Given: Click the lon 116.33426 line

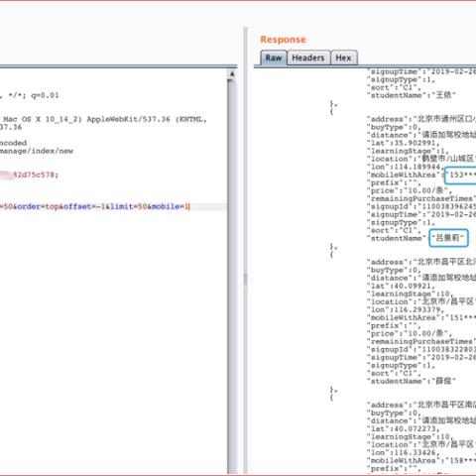Looking at the screenshot, I should [404, 452].
